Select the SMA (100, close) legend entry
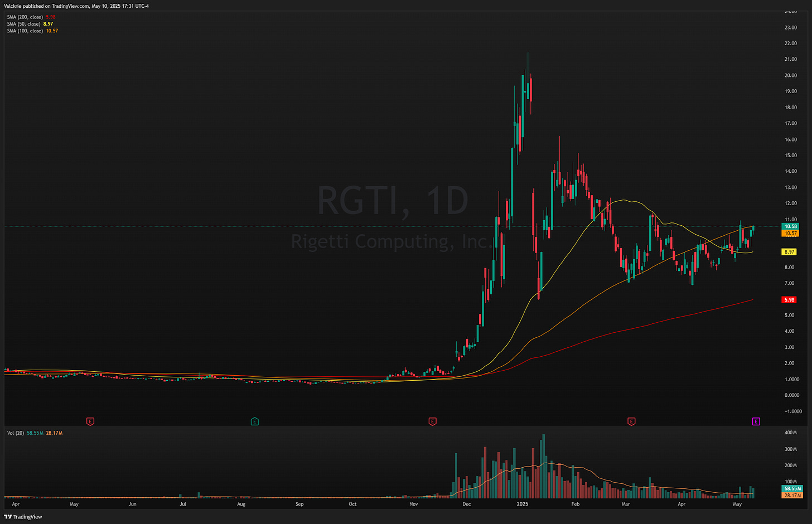Viewport: 812px width, 524px height. [x=32, y=31]
